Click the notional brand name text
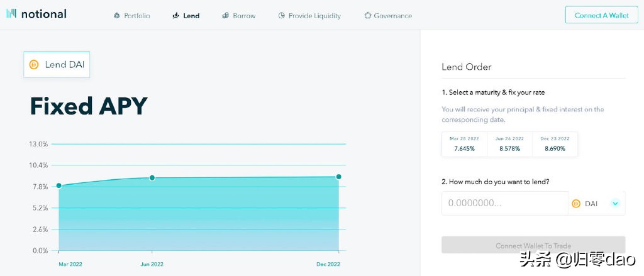This screenshot has width=644, height=276. click(43, 14)
